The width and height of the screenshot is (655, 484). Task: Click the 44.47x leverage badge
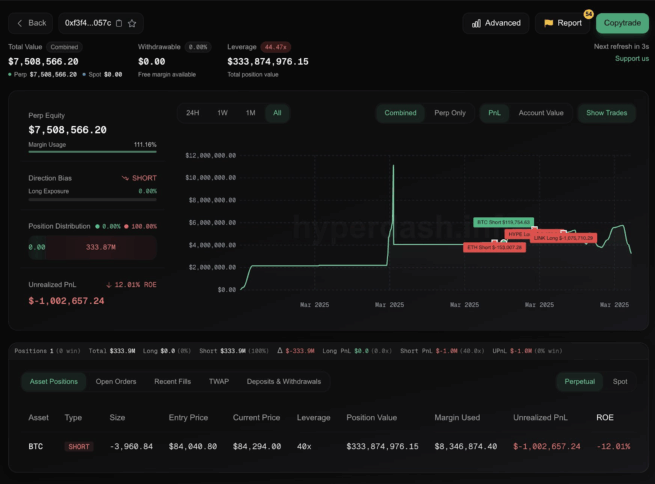coord(275,47)
